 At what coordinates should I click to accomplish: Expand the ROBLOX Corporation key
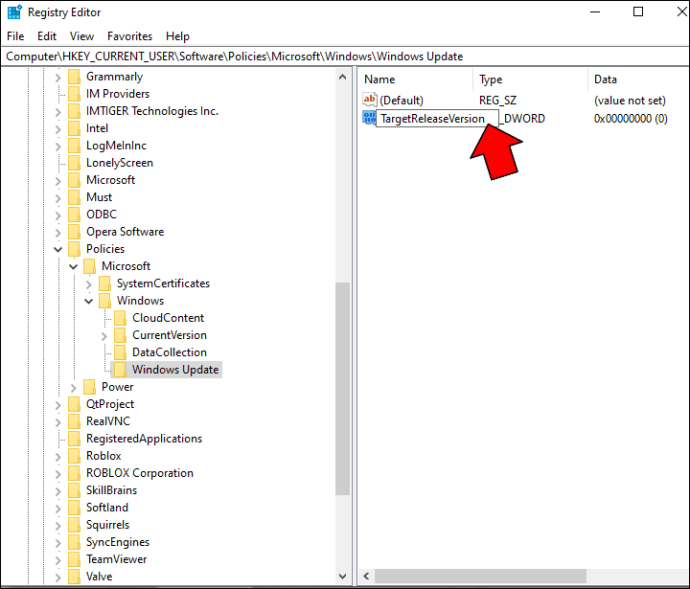58,474
